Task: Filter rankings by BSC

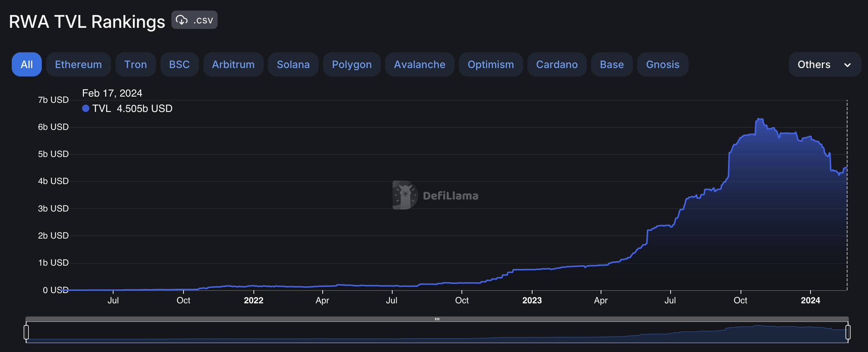Action: (179, 64)
